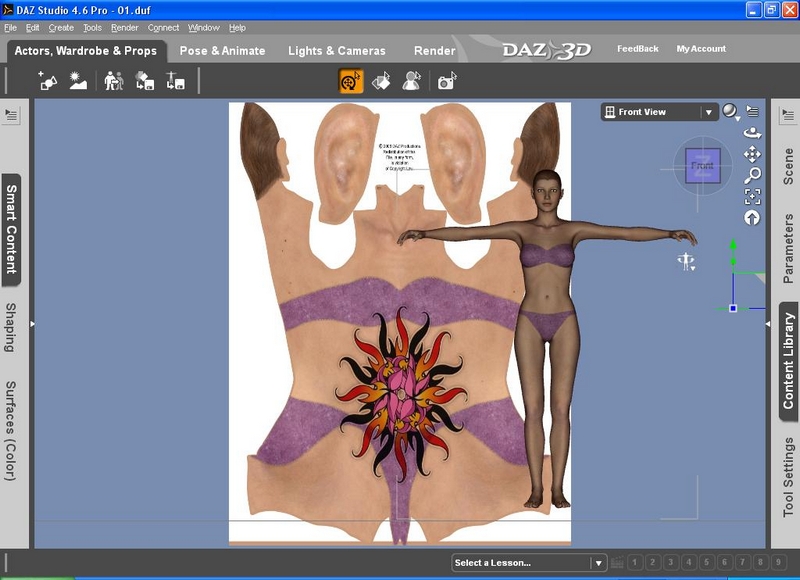The height and width of the screenshot is (580, 800).
Task: Open the Window menu
Action: [204, 28]
